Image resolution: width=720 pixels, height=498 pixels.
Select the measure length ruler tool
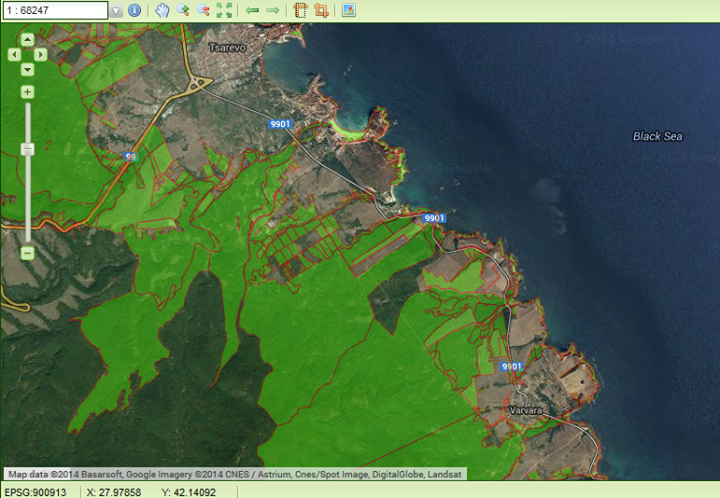300,10
